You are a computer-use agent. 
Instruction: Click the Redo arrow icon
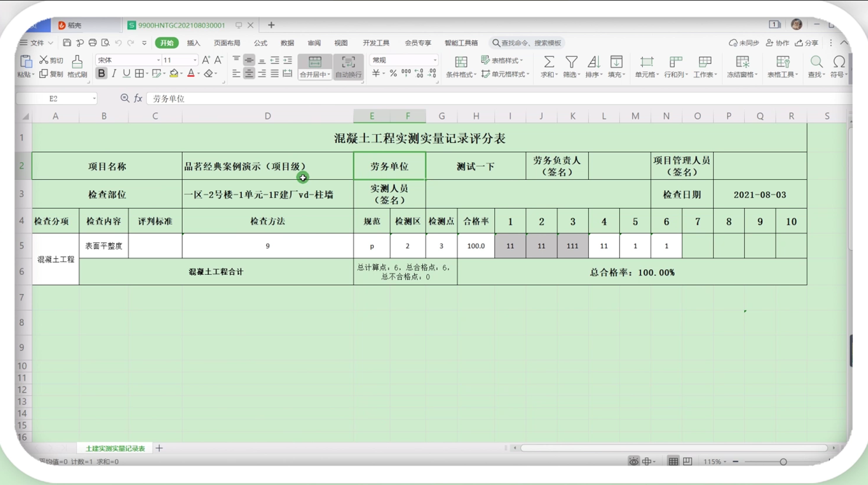[x=131, y=43]
